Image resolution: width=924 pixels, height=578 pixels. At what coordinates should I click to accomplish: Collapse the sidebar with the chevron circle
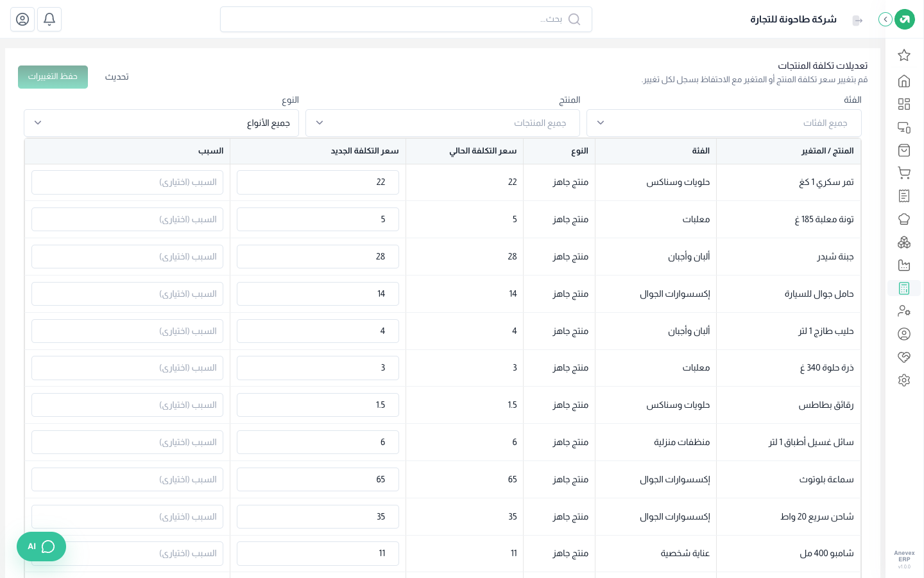[886, 19]
